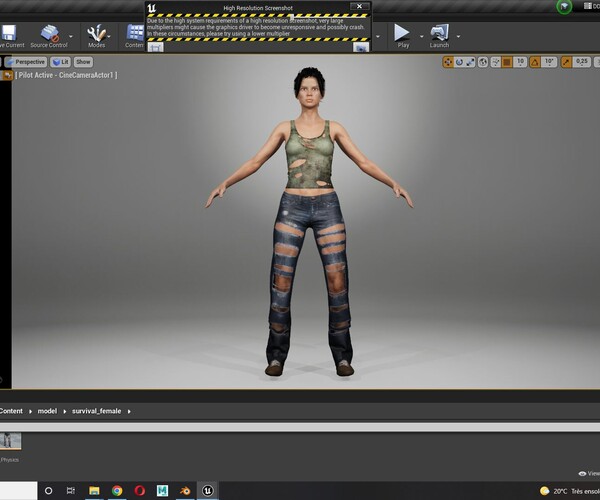Open the Launch options dropdown arrow

(458, 37)
